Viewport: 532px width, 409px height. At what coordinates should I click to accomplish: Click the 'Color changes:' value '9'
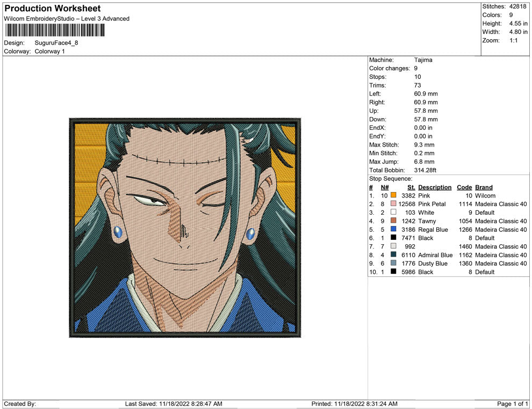(415, 69)
